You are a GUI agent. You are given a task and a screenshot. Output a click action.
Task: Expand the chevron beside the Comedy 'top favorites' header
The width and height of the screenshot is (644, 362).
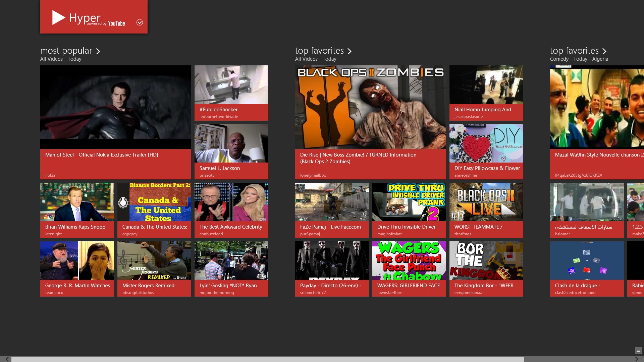pos(604,51)
